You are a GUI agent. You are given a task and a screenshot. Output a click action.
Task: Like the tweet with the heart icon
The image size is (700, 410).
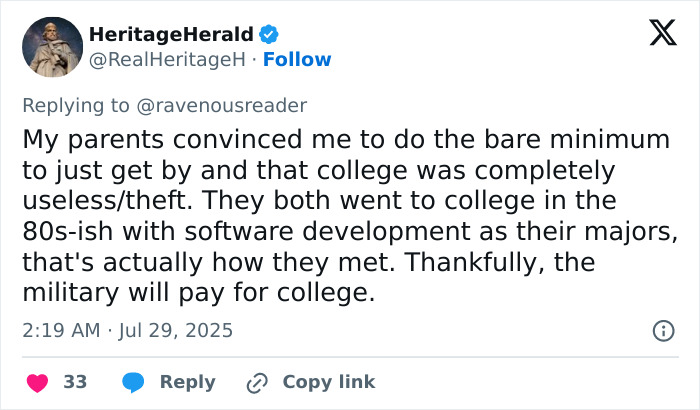pos(36,382)
